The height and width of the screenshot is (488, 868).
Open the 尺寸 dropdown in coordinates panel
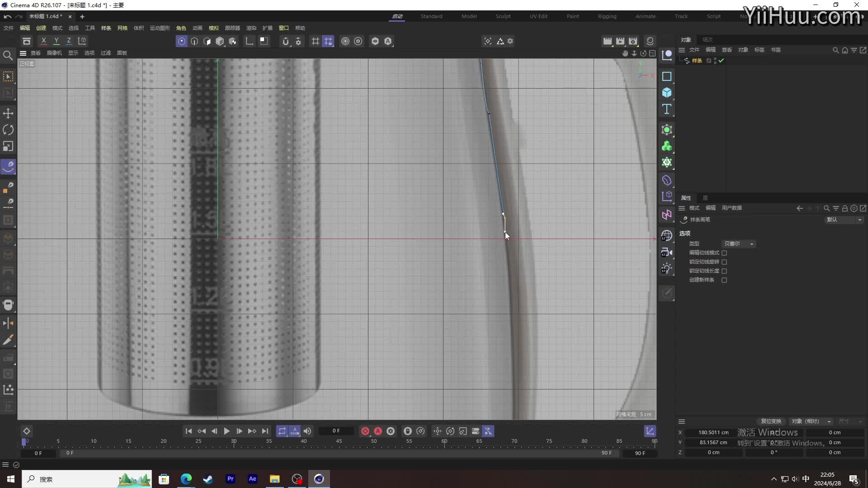851,421
